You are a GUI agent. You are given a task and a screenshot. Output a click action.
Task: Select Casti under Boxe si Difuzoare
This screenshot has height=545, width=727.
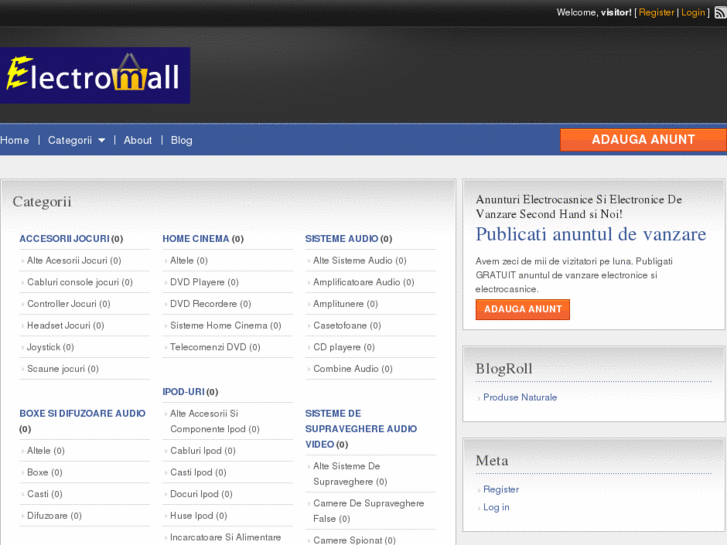point(38,494)
